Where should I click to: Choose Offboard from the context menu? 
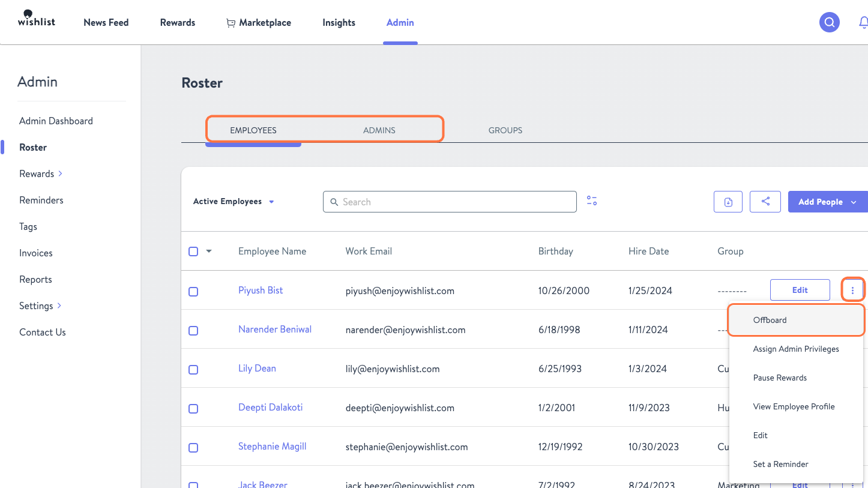[796, 320]
